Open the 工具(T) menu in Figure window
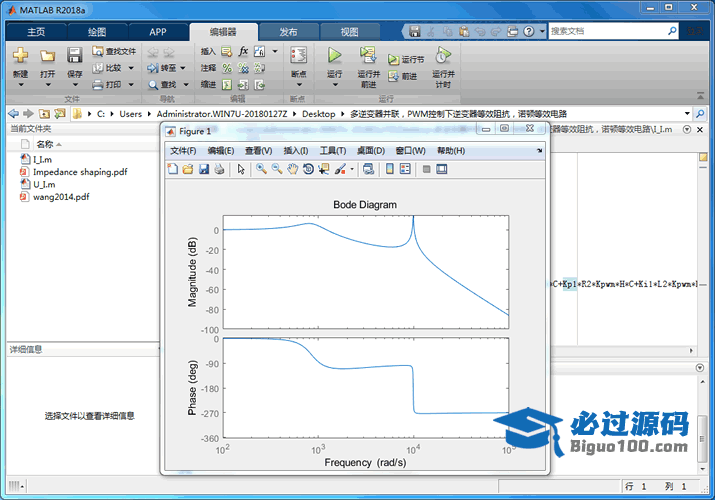 point(333,150)
